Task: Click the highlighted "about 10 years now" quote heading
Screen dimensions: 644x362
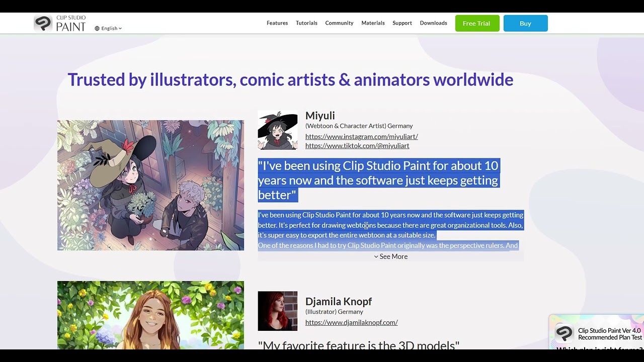Action: click(x=378, y=180)
